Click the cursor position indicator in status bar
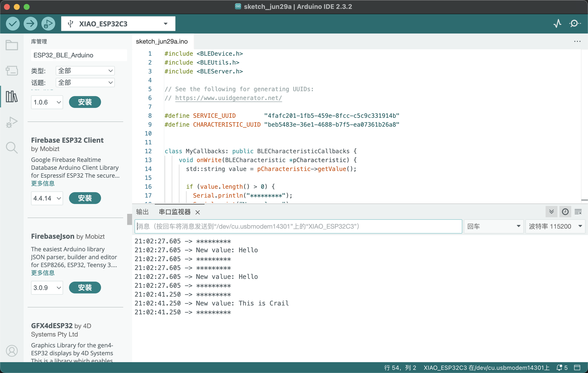The image size is (588, 373). click(400, 368)
